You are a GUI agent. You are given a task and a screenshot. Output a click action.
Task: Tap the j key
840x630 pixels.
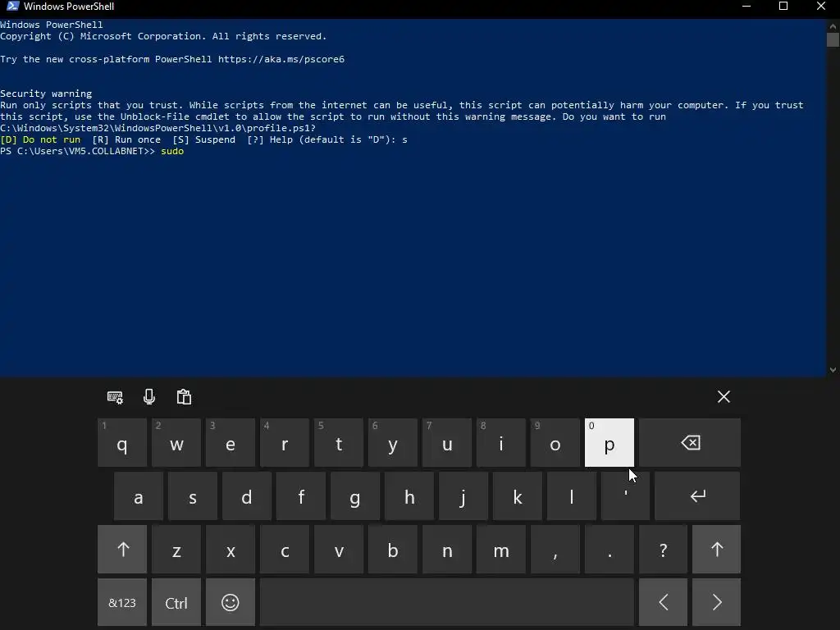(x=463, y=496)
